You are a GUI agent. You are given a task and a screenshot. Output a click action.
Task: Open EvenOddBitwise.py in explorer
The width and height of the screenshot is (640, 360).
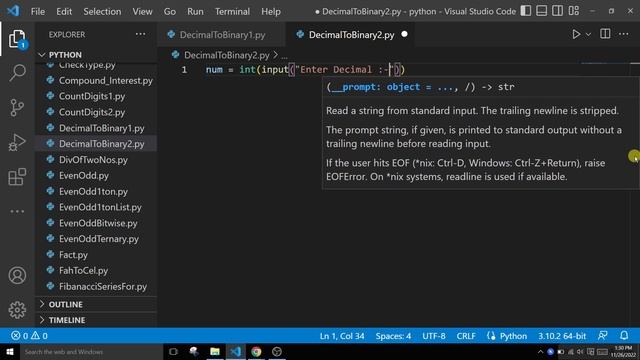(x=98, y=223)
